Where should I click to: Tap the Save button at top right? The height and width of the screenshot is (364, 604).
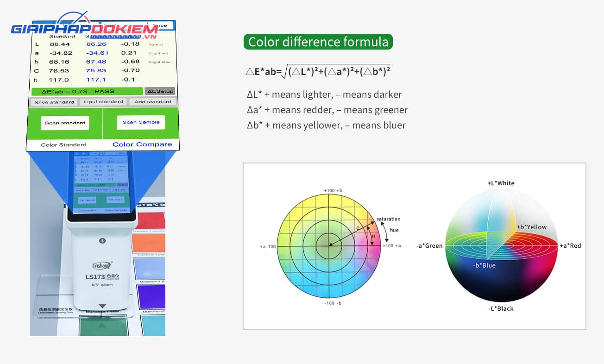tap(160, 25)
